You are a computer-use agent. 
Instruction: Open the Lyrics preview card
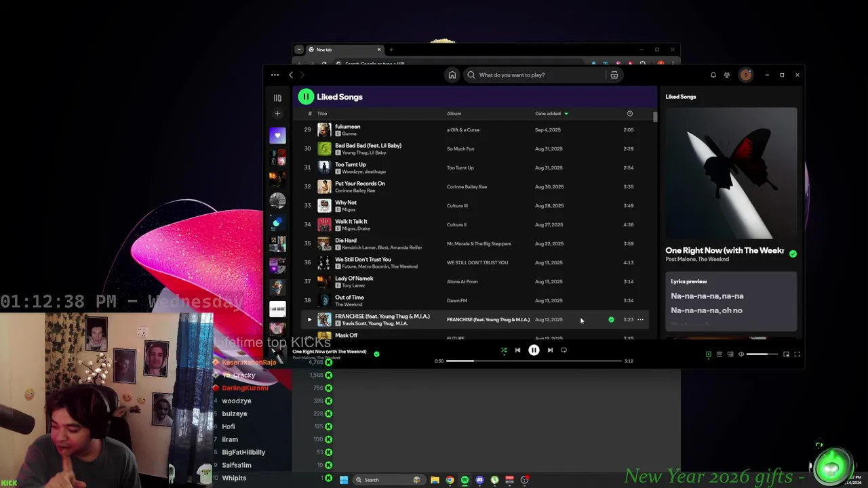[731, 302]
